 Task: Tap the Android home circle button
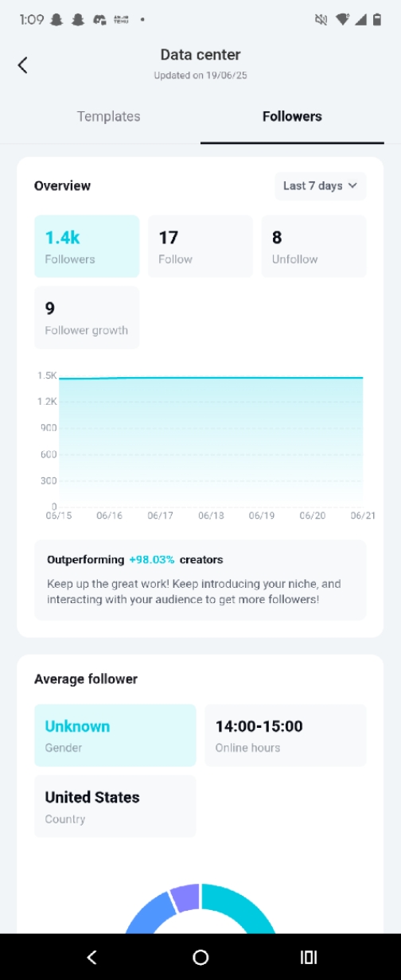(x=200, y=957)
